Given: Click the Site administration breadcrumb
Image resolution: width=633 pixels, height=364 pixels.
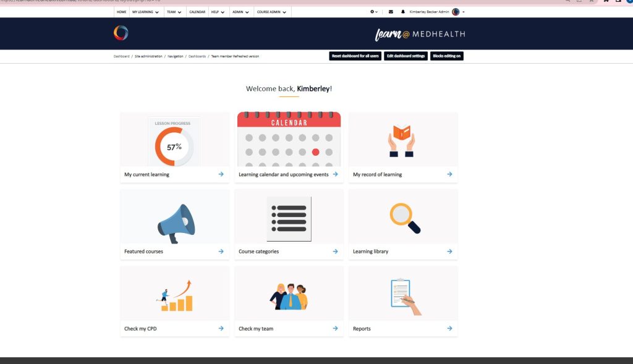Looking at the screenshot, I should 148,56.
